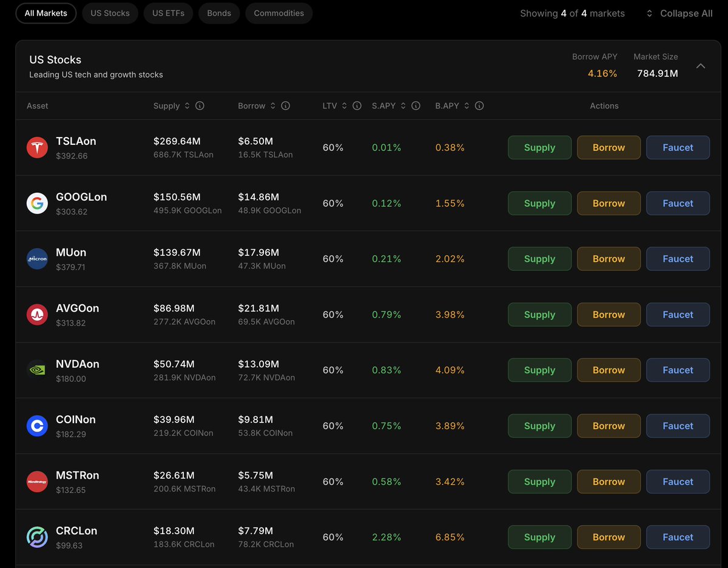Click Collapse All markets control
Image resolution: width=728 pixels, height=568 pixels.
tap(679, 13)
